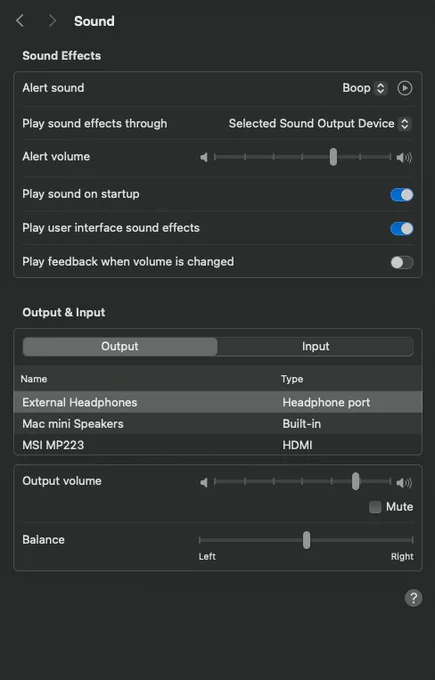Screen dimensions: 435x680
Task: Click the Output volume slider handle
Action: point(356,481)
